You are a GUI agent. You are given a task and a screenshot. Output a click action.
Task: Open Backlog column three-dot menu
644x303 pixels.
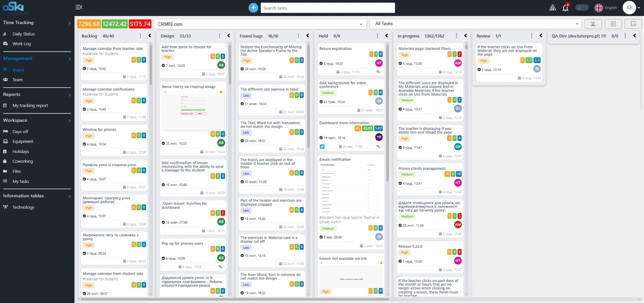coord(140,36)
